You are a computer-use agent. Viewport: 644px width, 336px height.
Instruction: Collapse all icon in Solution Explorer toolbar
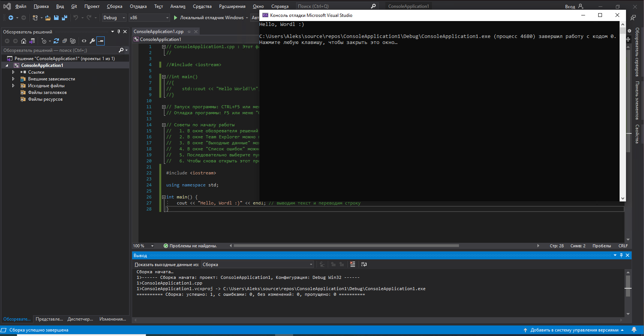click(65, 41)
